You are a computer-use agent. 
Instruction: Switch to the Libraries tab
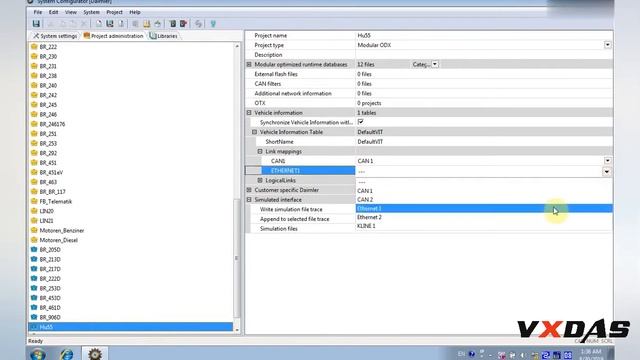pos(164,36)
